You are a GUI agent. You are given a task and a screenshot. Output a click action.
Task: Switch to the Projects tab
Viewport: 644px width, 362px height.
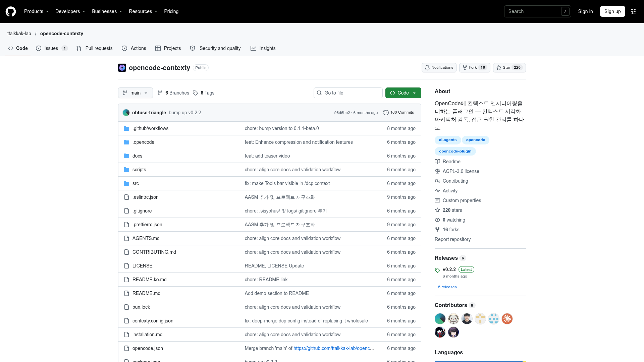(x=168, y=48)
